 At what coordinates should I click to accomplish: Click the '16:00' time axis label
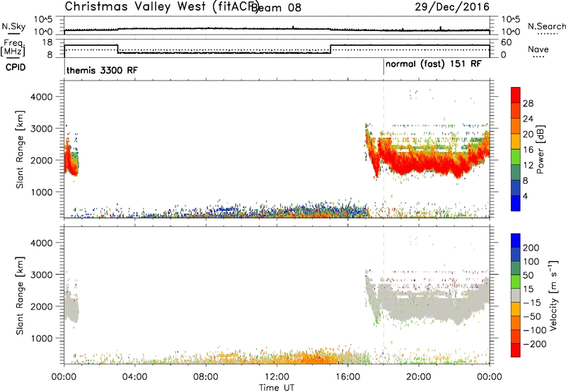(x=347, y=377)
